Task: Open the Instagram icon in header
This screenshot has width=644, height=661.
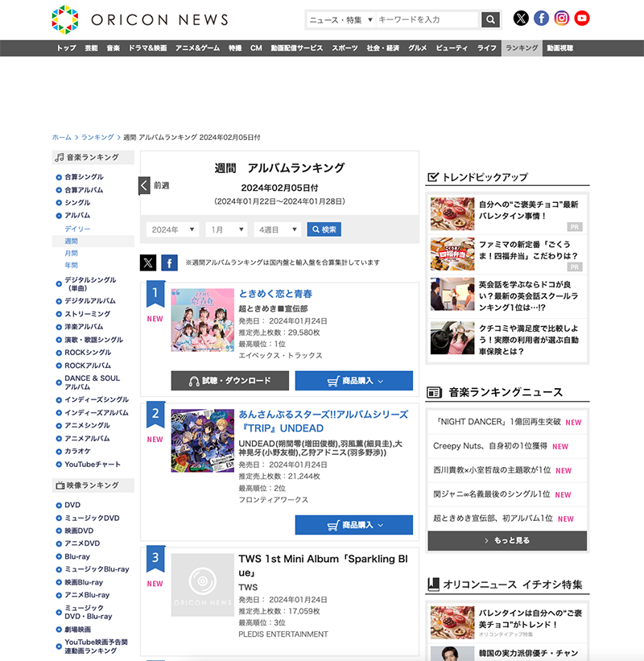Action: (x=561, y=19)
